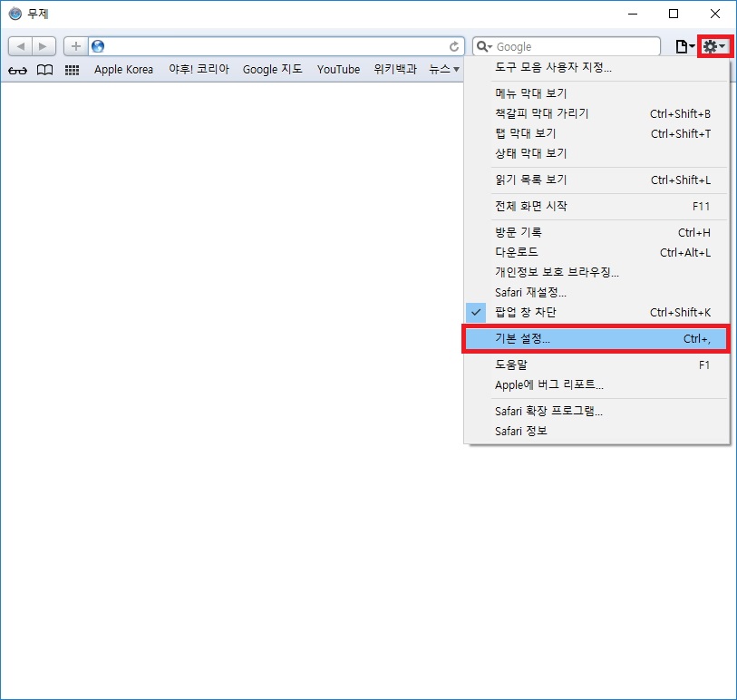737x700 pixels.
Task: Open the page menu icon
Action: coord(684,46)
